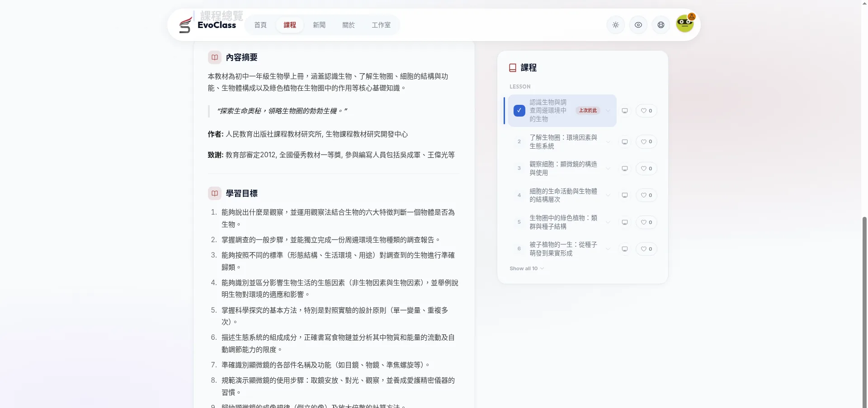Viewport: 868px width, 408px height.
Task: Select the 課程 nav tab
Action: point(290,25)
